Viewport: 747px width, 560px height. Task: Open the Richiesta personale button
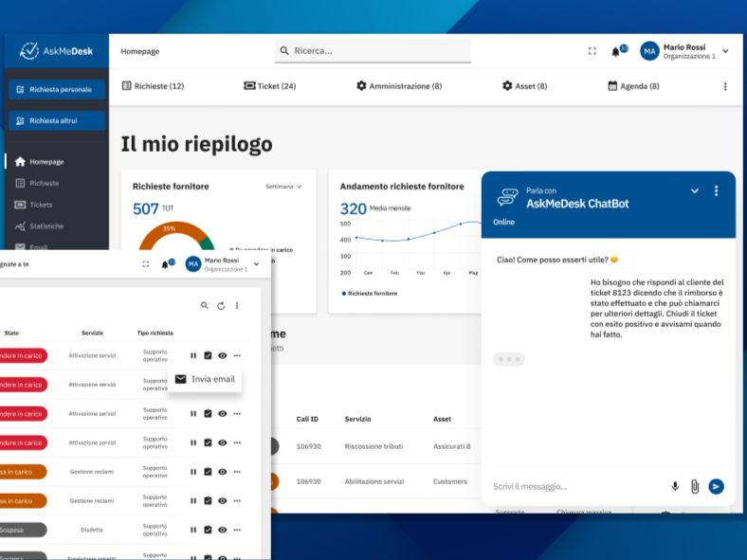tap(57, 89)
